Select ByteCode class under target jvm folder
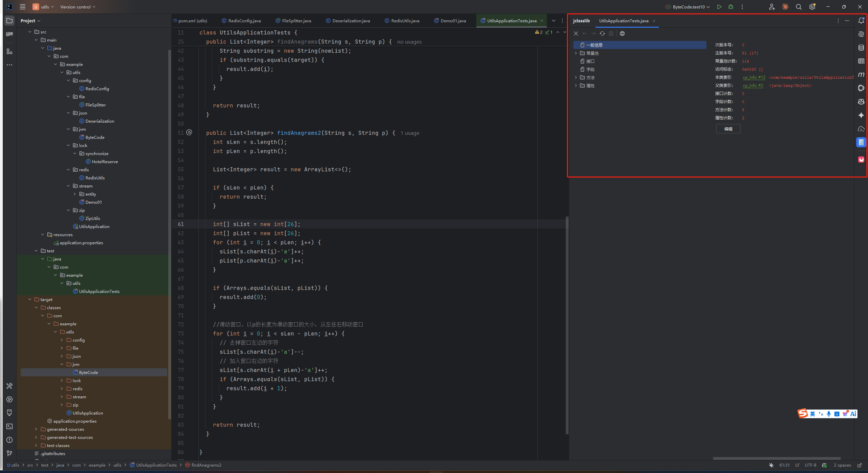868x473 pixels. tap(94, 372)
